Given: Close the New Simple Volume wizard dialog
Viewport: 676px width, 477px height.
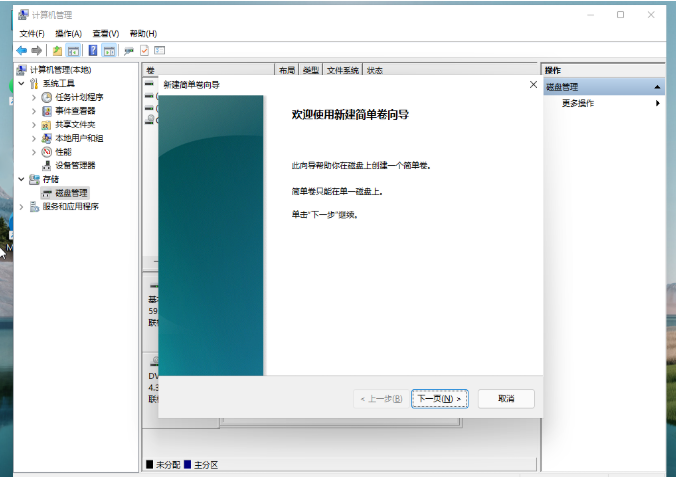Looking at the screenshot, I should pos(533,85).
